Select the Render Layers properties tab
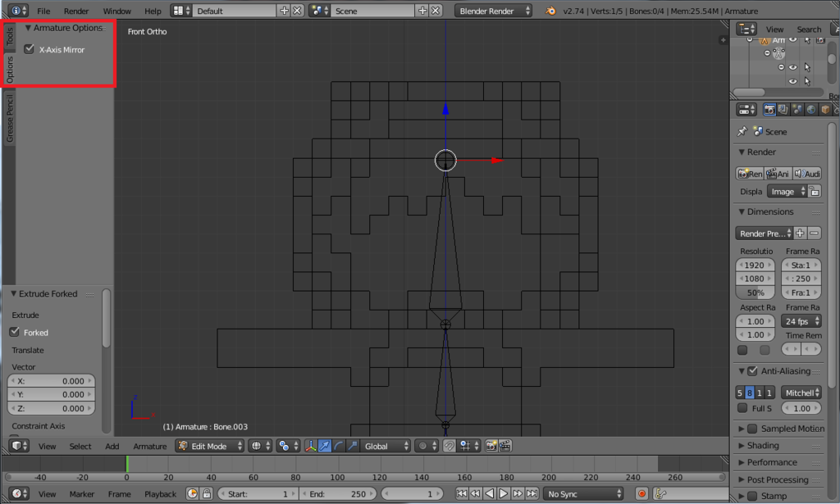This screenshot has width=840, height=504. tap(783, 110)
